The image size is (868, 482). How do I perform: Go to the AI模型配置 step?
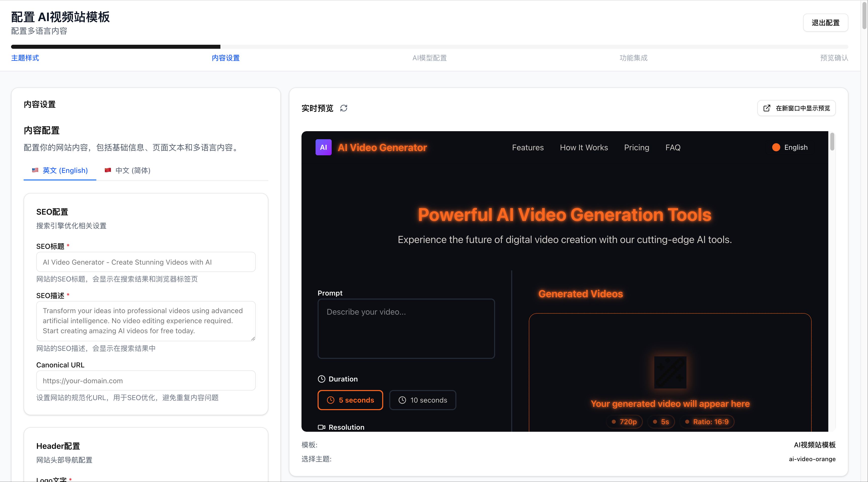pyautogui.click(x=430, y=58)
